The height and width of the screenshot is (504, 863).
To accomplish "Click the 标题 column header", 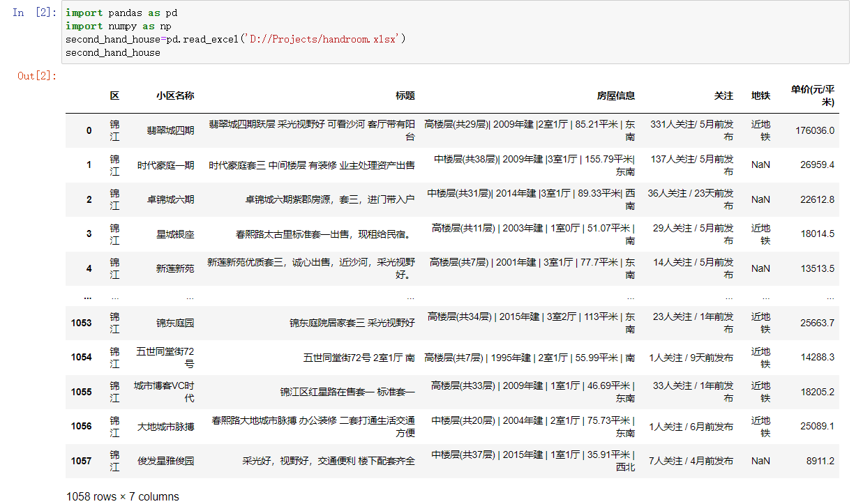I will pos(405,96).
